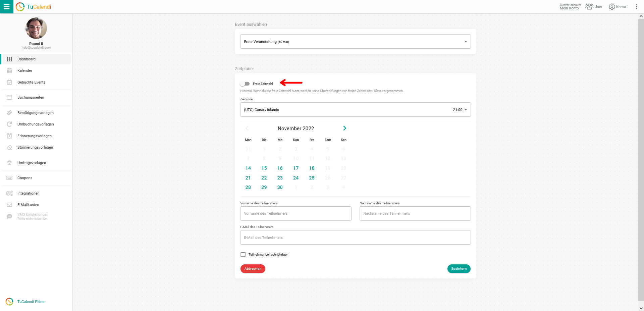
Task: Click the Dashboard grid icon
Action: (x=9, y=59)
